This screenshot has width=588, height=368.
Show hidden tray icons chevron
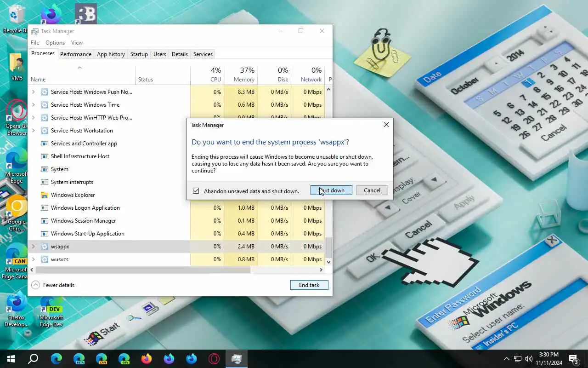[x=507, y=359]
